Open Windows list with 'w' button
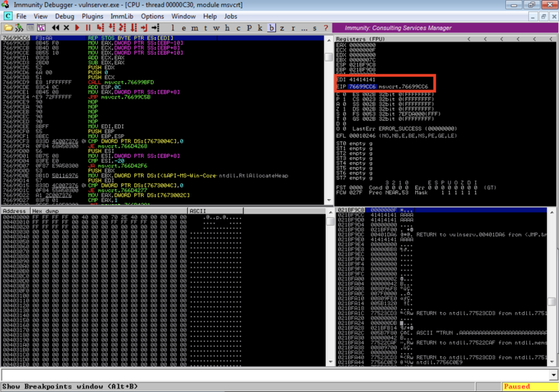This screenshot has height=392, width=559. tap(217, 28)
